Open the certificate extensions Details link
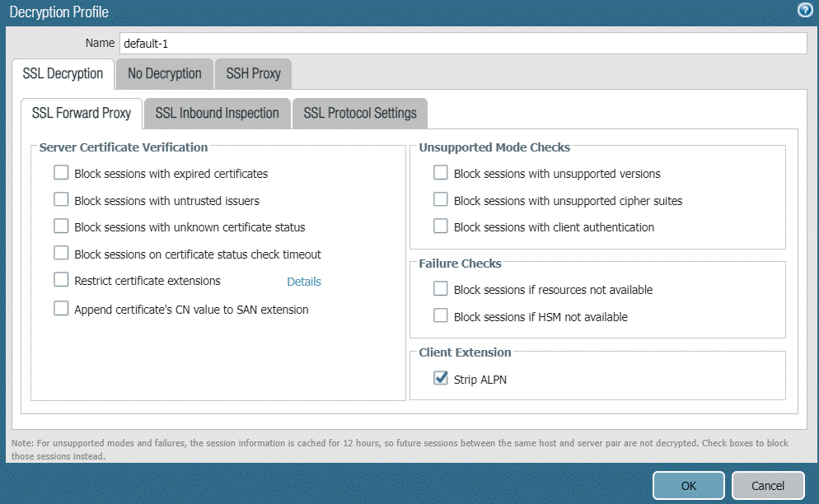 [x=304, y=282]
